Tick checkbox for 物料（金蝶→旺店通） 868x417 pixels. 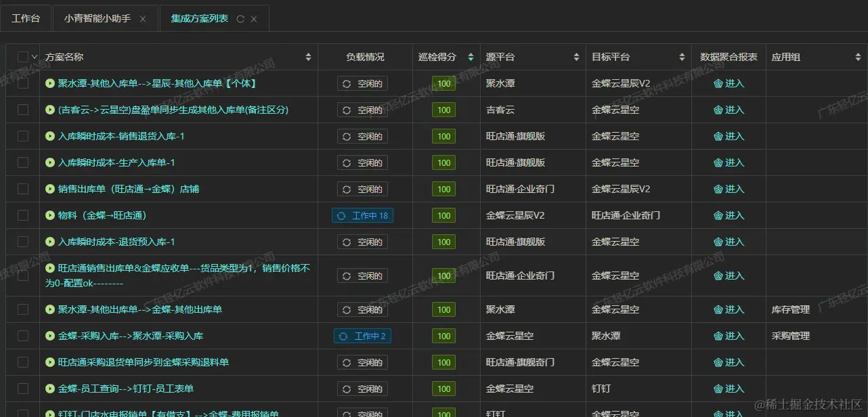23,215
